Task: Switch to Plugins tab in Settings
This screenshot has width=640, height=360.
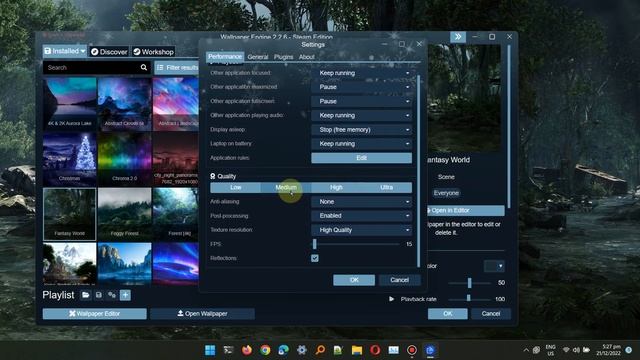Action: (x=283, y=57)
